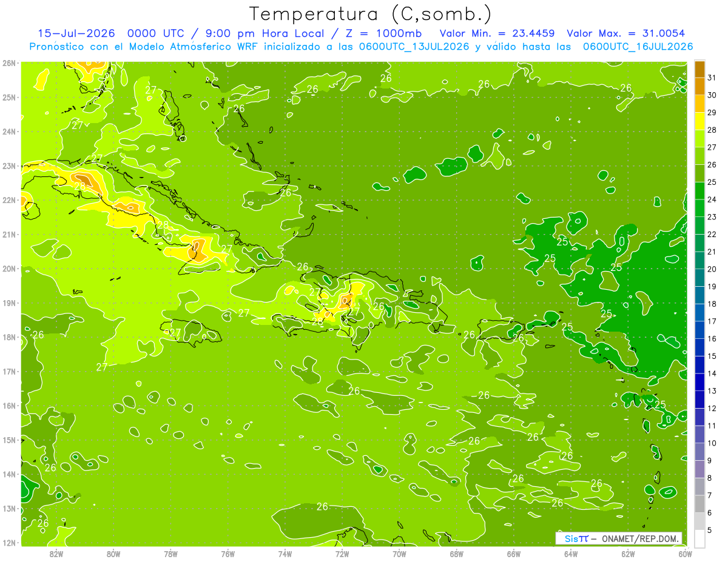Pick the dark green band between 24 and 25
Viewport: 728px width, 562px height.
699,192
